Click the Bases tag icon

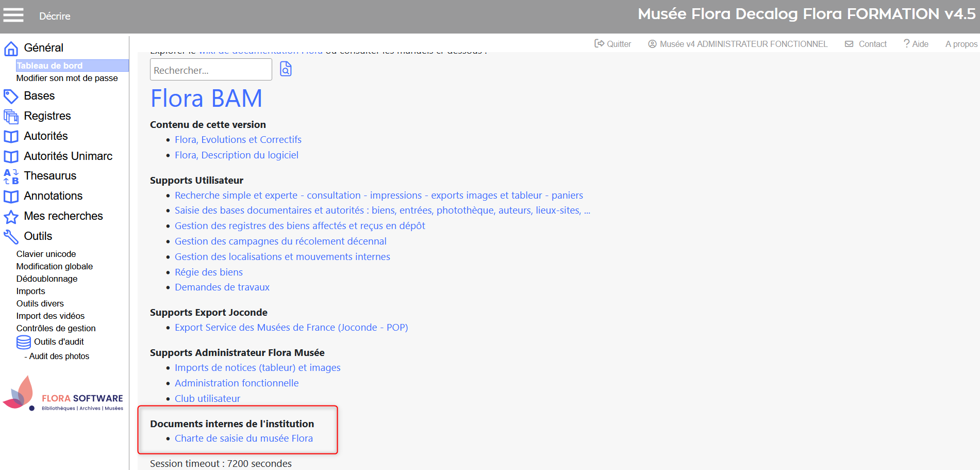[x=11, y=96]
